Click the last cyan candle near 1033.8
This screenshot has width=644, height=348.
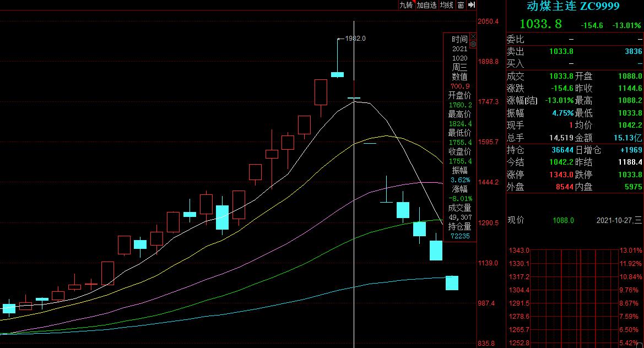point(452,283)
